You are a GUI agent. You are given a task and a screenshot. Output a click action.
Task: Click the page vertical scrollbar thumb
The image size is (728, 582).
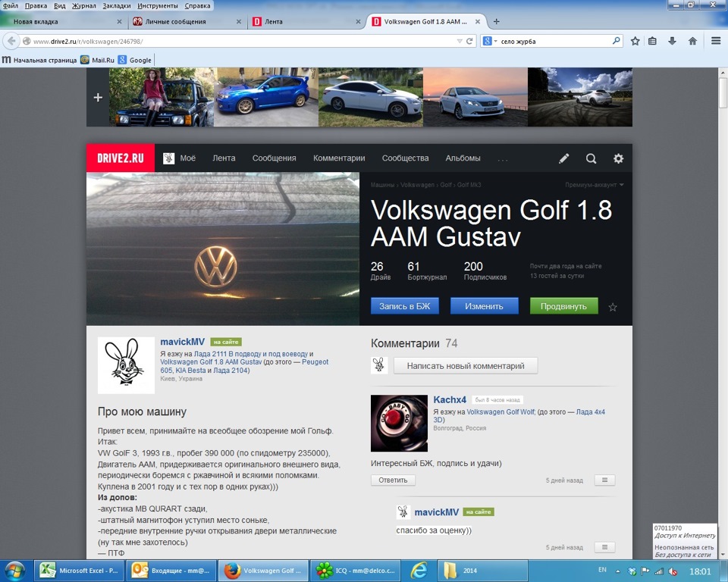pyautogui.click(x=723, y=92)
